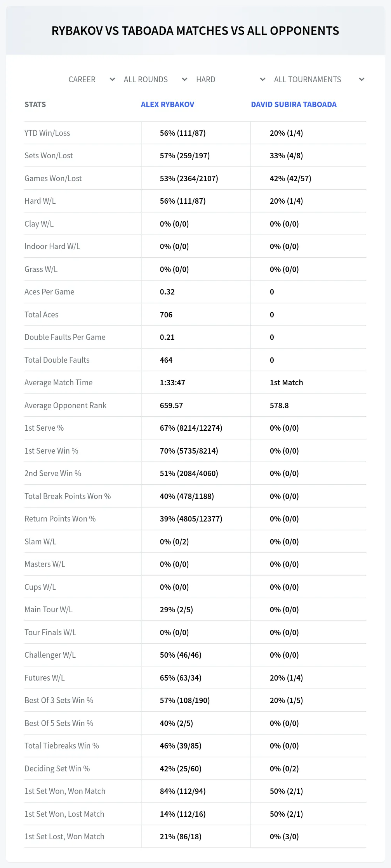
Task: Select the Challenger W/L row label
Action: 50,655
